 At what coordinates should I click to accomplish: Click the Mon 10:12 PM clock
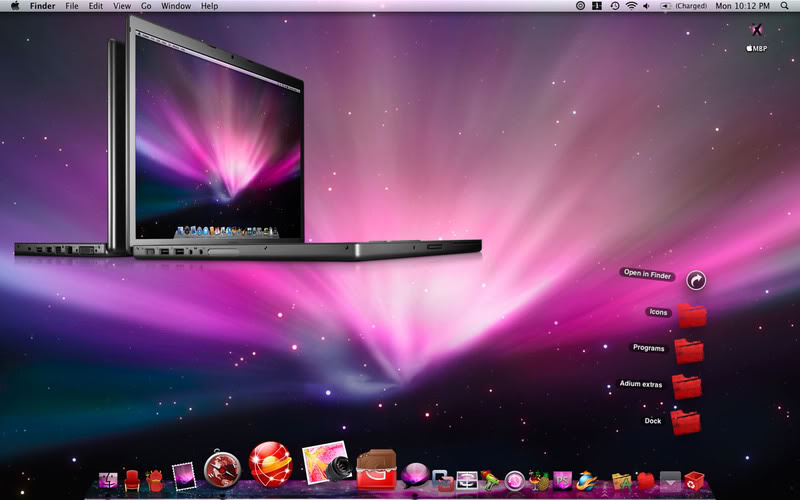coord(742,6)
